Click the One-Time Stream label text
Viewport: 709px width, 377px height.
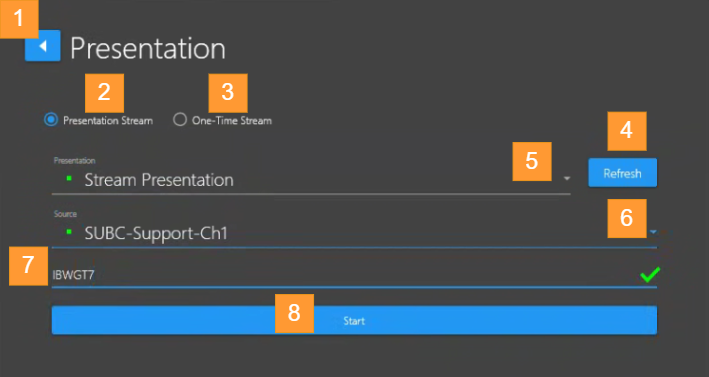tap(232, 121)
